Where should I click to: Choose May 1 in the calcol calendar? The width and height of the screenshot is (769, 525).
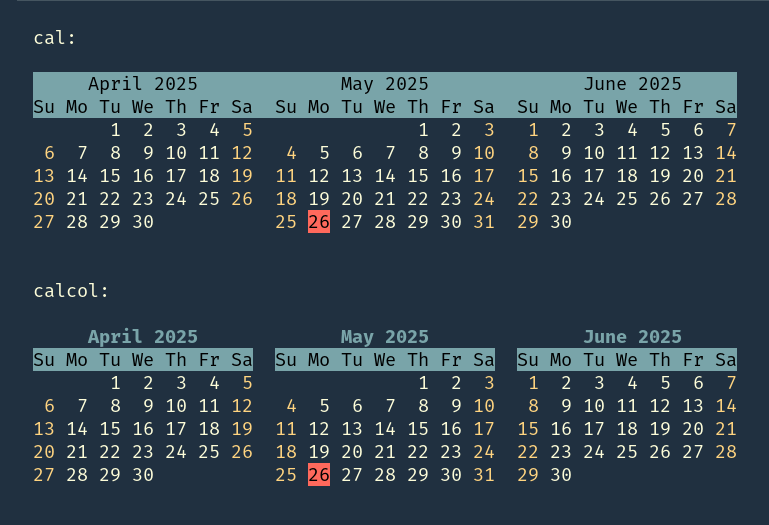pyautogui.click(x=424, y=383)
